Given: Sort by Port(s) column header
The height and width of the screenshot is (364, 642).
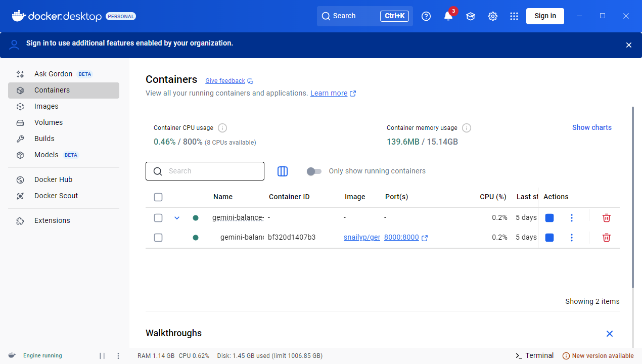Looking at the screenshot, I should [x=397, y=197].
